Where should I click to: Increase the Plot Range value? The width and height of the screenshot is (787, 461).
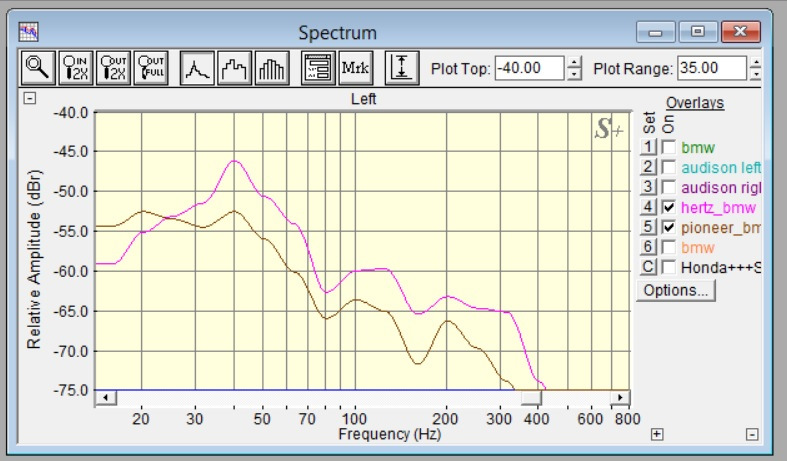click(x=756, y=62)
